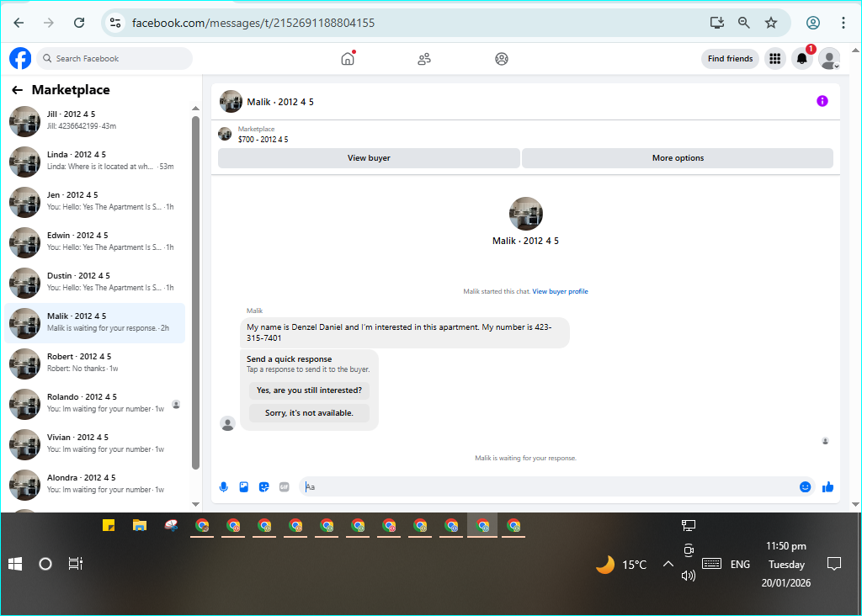Open the Facebook menu grid icon
The height and width of the screenshot is (616, 862).
click(x=775, y=58)
